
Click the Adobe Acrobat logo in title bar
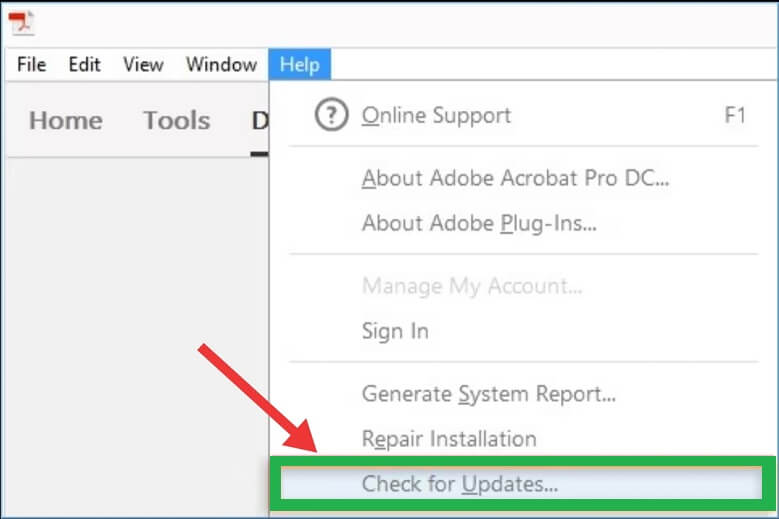tap(21, 22)
